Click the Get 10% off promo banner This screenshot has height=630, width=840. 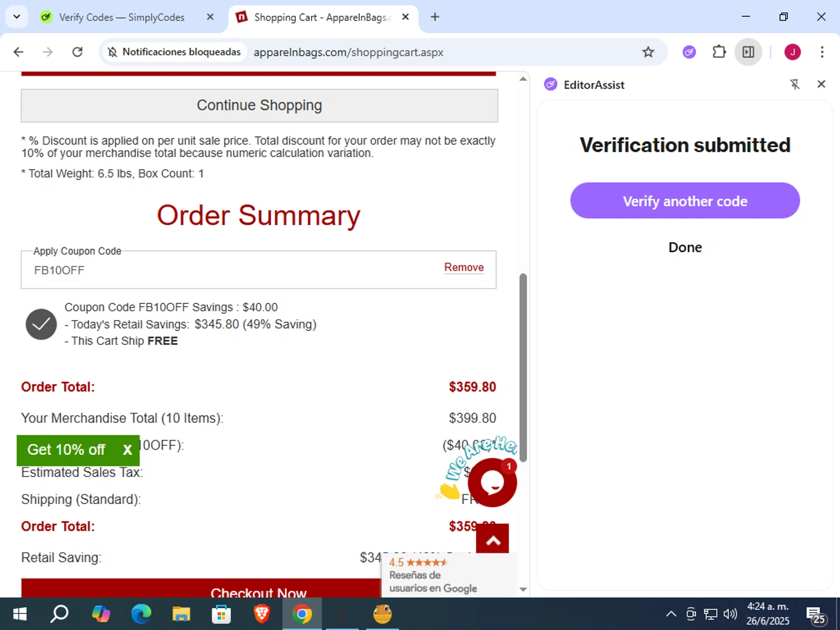pyautogui.click(x=66, y=450)
